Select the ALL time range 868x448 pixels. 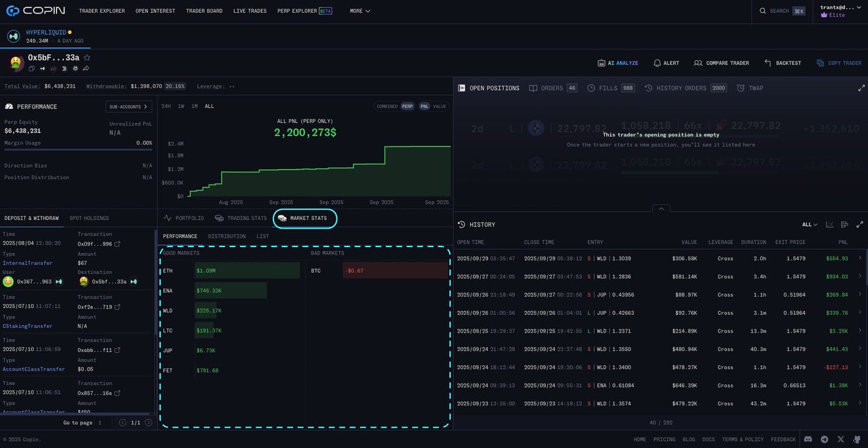tap(210, 107)
